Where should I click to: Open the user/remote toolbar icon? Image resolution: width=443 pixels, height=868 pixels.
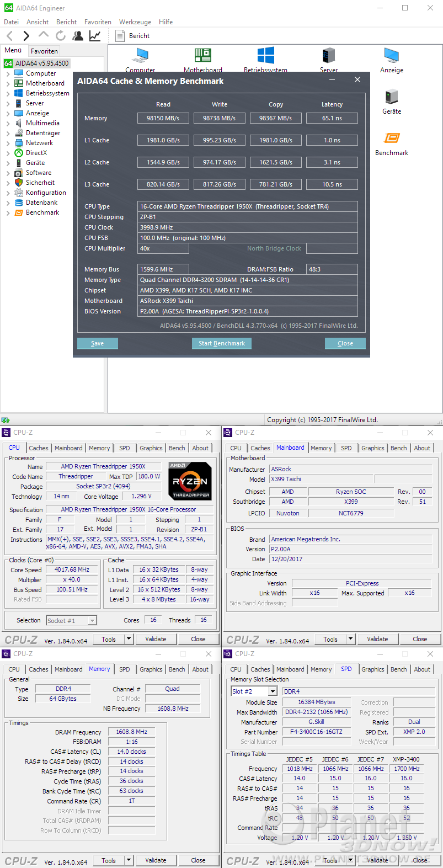pyautogui.click(x=78, y=36)
